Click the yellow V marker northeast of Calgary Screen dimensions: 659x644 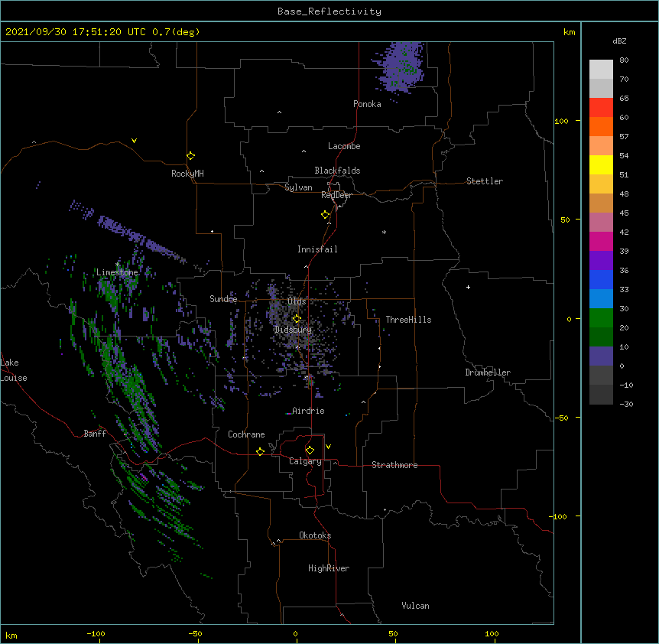coord(328,447)
